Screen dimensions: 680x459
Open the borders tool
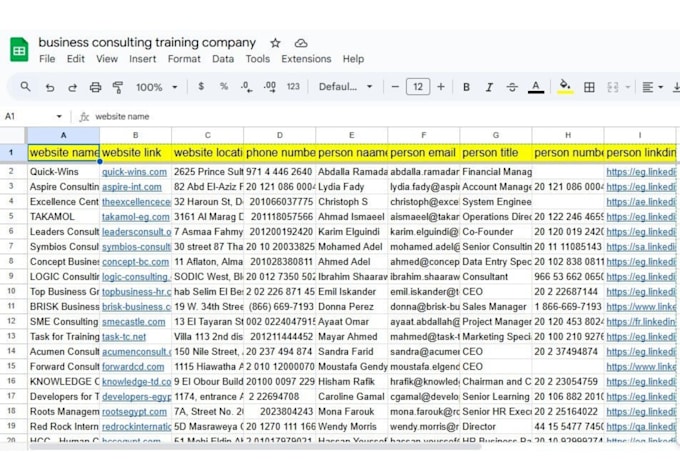tap(589, 87)
